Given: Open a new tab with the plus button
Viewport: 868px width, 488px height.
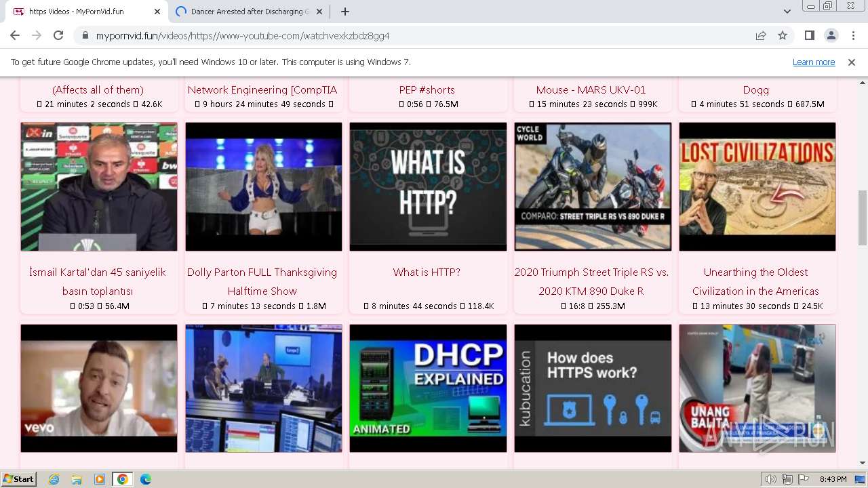Looking at the screenshot, I should click(345, 12).
